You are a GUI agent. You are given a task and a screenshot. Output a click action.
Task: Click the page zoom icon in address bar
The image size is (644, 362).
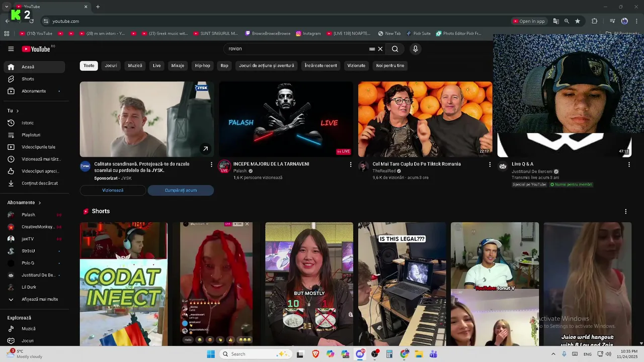tap(567, 21)
